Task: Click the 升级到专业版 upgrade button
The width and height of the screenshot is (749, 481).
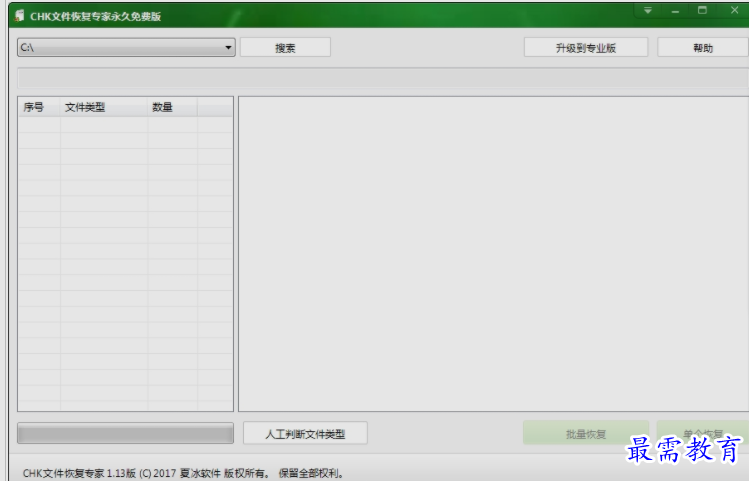Action: point(586,48)
